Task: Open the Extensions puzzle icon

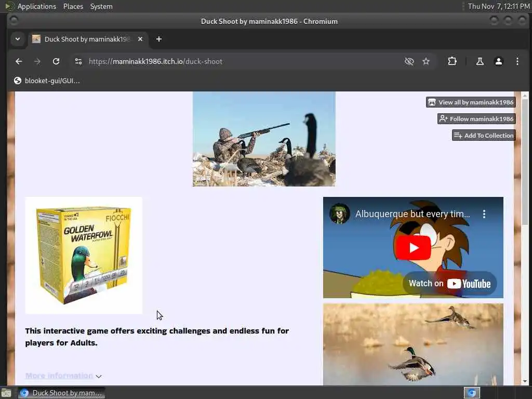Action: (453, 61)
